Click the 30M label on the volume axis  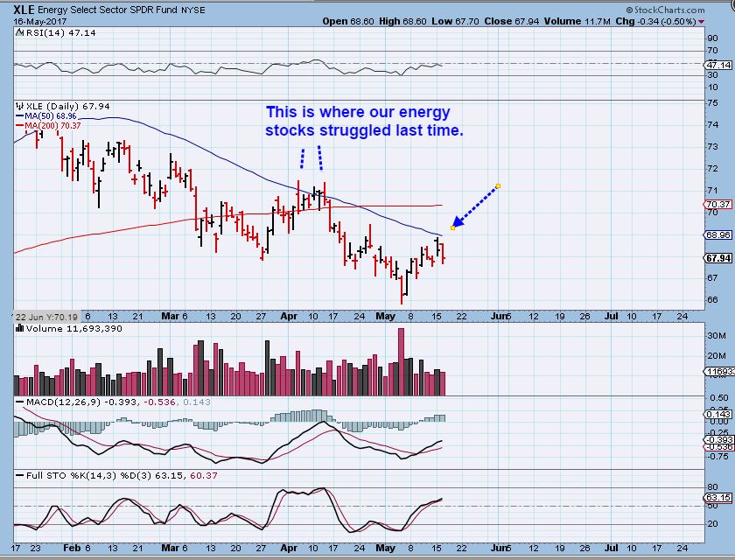717,335
